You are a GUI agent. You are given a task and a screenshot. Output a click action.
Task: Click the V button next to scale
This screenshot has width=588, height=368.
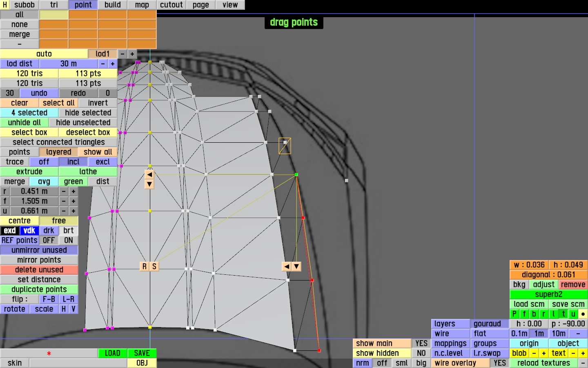73,309
